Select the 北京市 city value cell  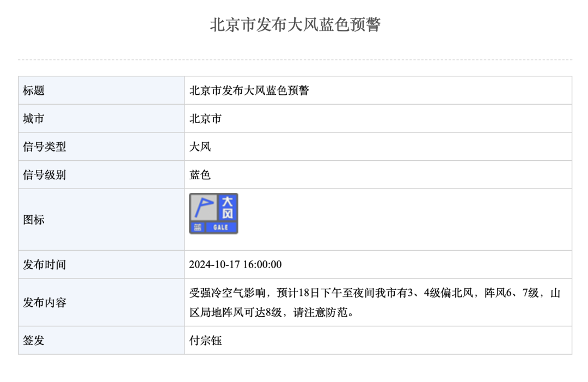click(x=205, y=119)
